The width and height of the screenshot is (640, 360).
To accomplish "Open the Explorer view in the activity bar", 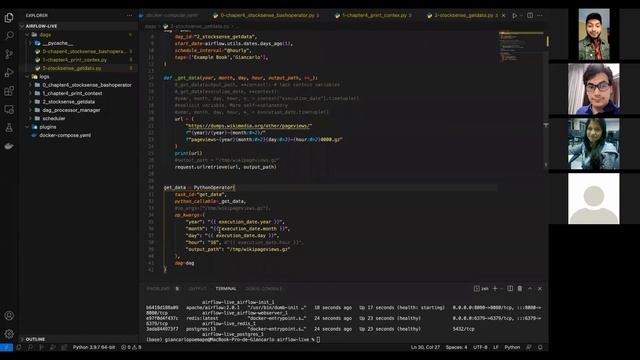I will [x=9, y=18].
